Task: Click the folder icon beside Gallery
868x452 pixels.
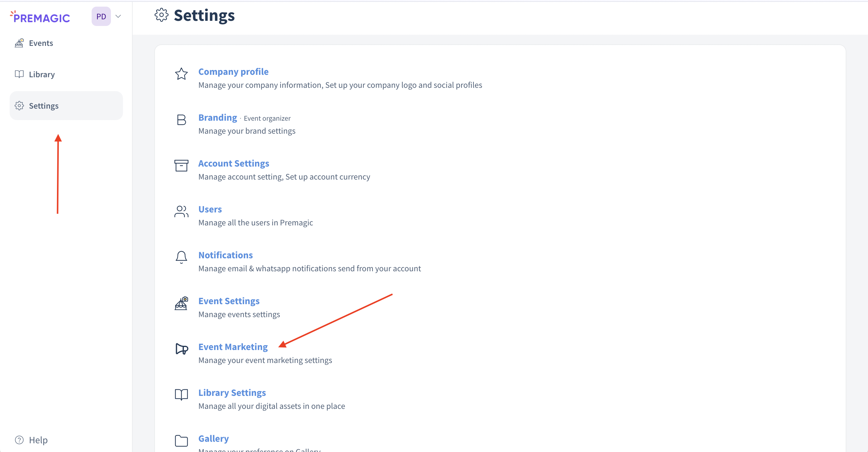Action: (x=181, y=441)
